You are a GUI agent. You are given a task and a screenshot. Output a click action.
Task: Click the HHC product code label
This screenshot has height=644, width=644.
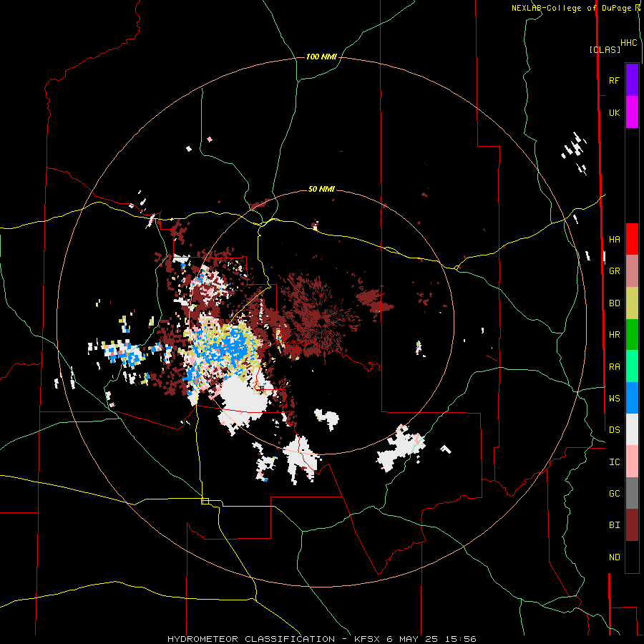click(x=629, y=43)
